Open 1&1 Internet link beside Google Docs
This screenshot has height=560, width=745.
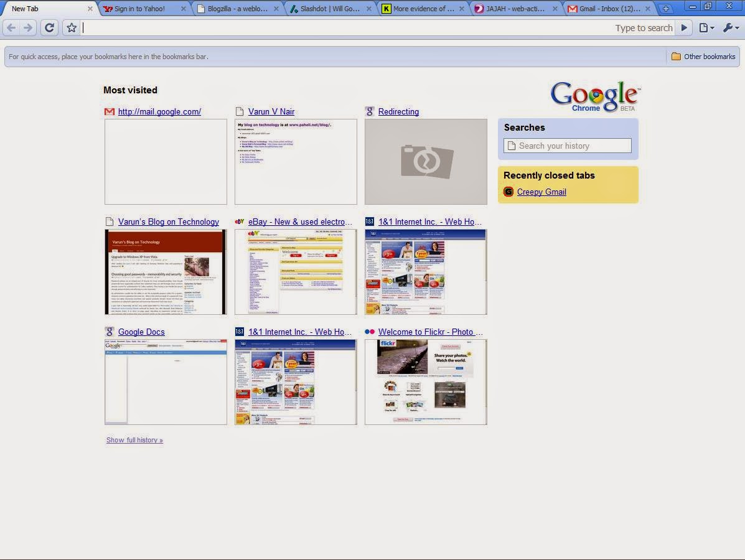(300, 332)
